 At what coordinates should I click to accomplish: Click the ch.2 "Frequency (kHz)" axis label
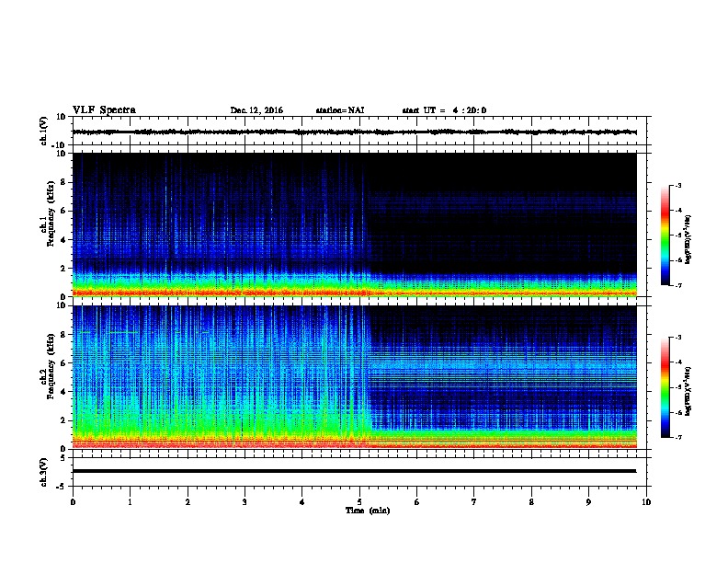51,366
